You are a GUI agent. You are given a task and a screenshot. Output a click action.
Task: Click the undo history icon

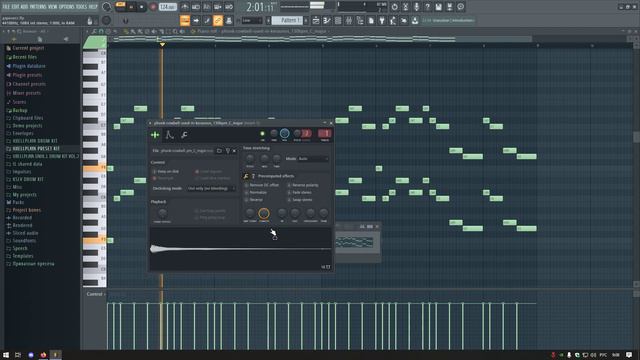click(394, 7)
